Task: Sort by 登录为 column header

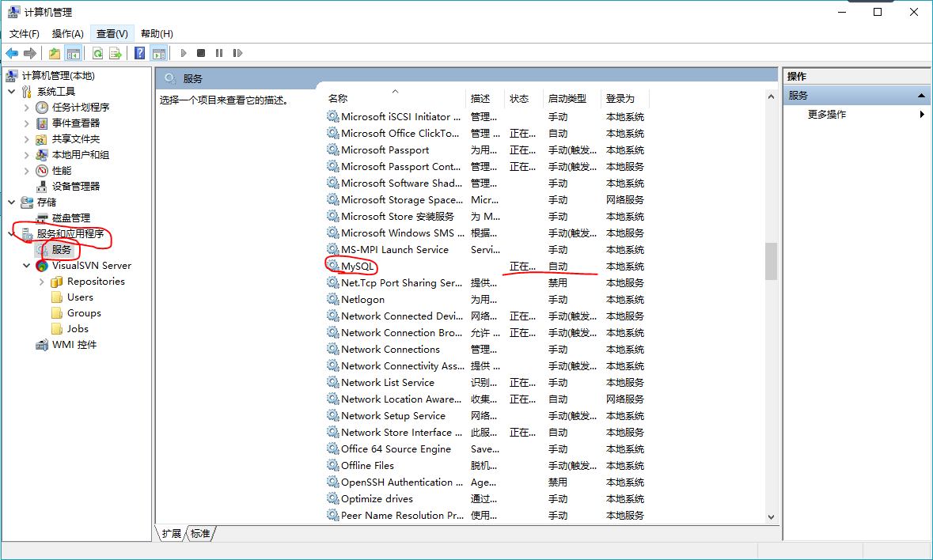Action: (624, 99)
